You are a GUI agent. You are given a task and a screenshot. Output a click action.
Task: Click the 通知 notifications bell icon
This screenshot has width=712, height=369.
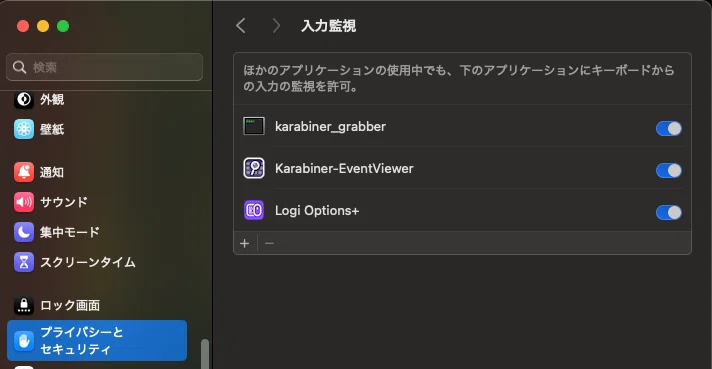[24, 172]
